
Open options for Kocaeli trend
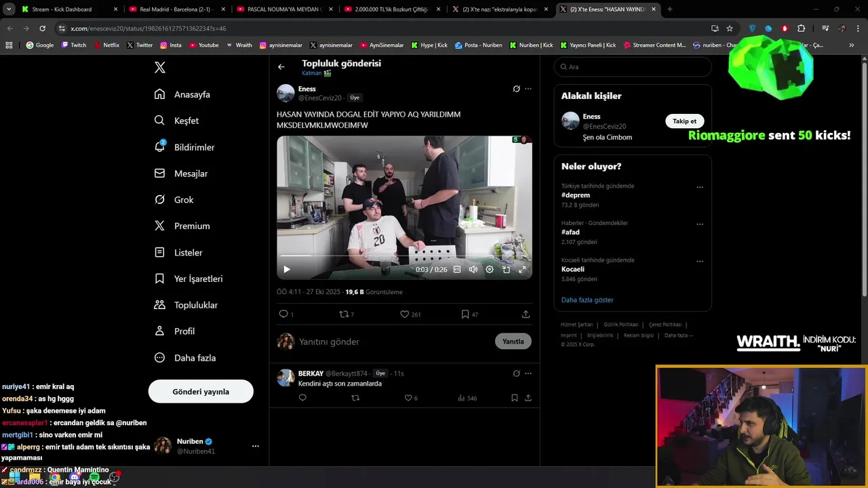(700, 262)
